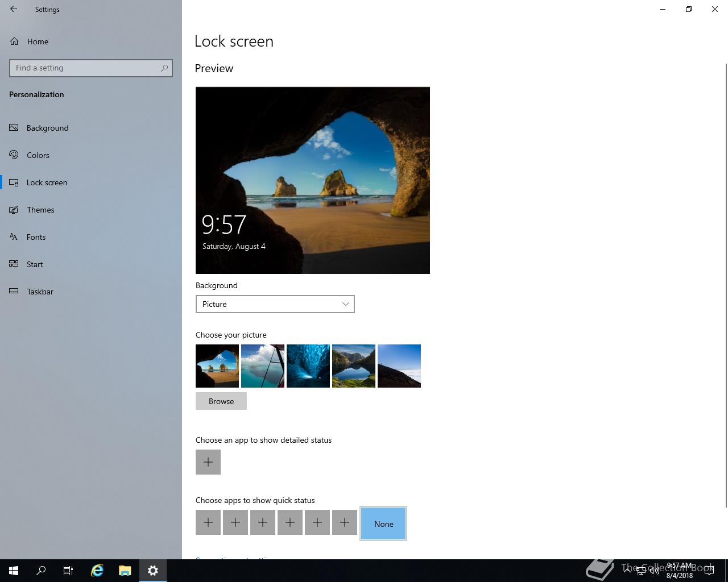Choose None for quick status app
The image size is (728, 582).
383,523
